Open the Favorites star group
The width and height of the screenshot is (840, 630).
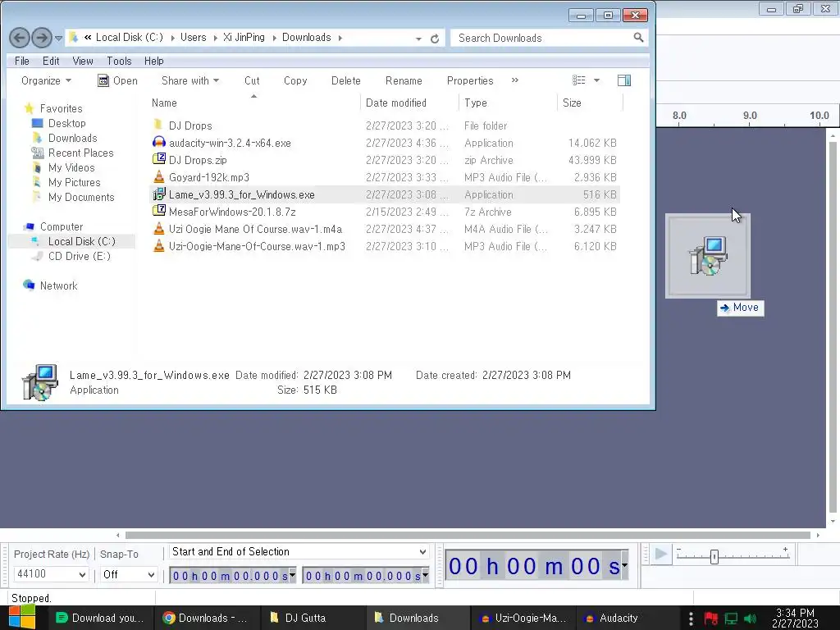click(x=30, y=108)
